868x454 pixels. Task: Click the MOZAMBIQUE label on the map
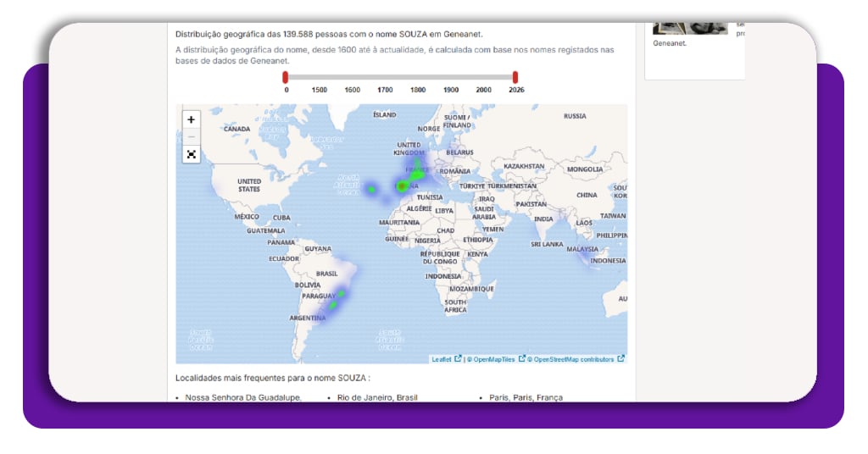(x=471, y=289)
